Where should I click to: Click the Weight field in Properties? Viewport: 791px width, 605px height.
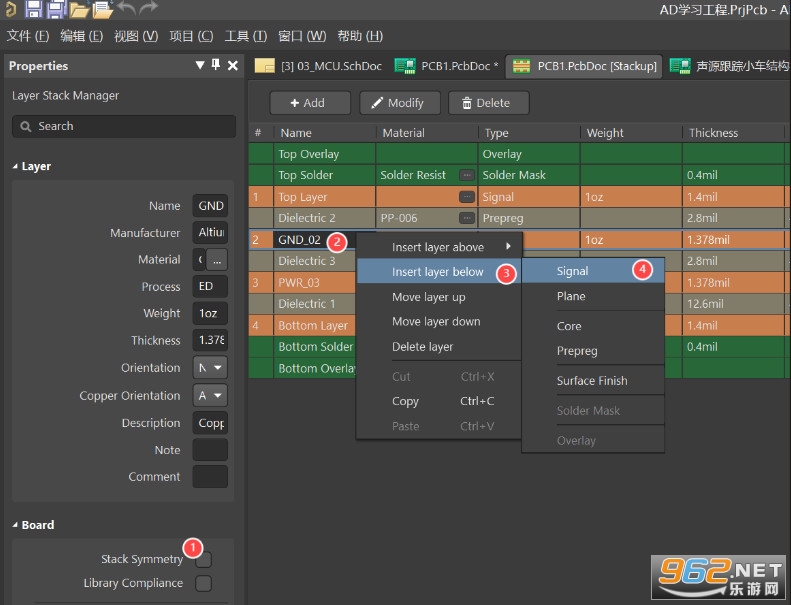point(210,313)
